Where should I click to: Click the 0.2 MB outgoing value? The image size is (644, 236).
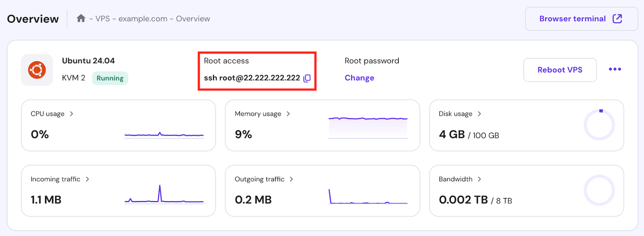coord(253,200)
